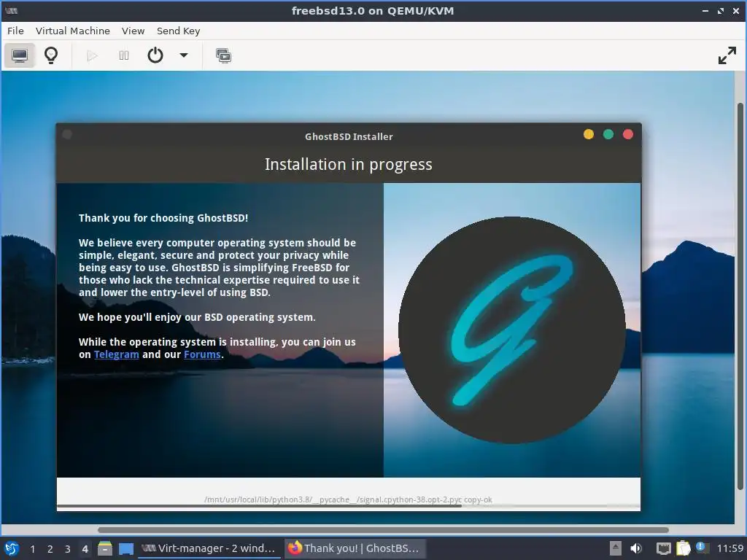
Task: Click the GhostBSD logo image
Action: [x=511, y=330]
